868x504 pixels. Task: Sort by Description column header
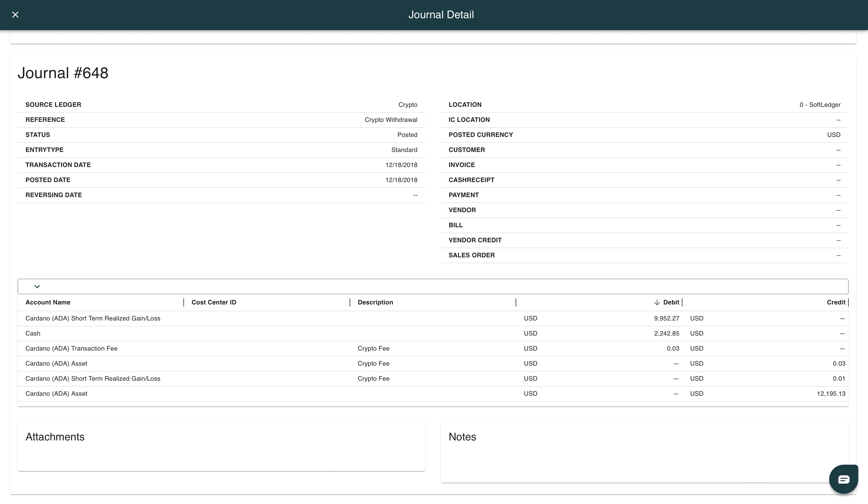tap(375, 302)
